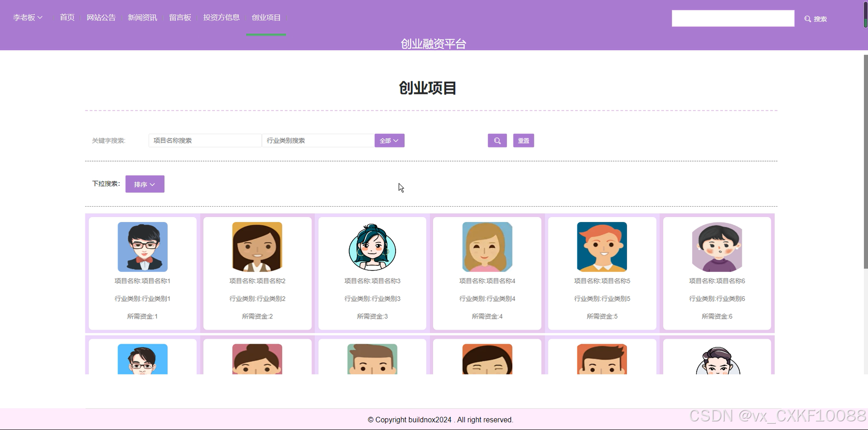Click the text 所需资金:6
Image resolution: width=868 pixels, height=430 pixels.
pyautogui.click(x=717, y=316)
